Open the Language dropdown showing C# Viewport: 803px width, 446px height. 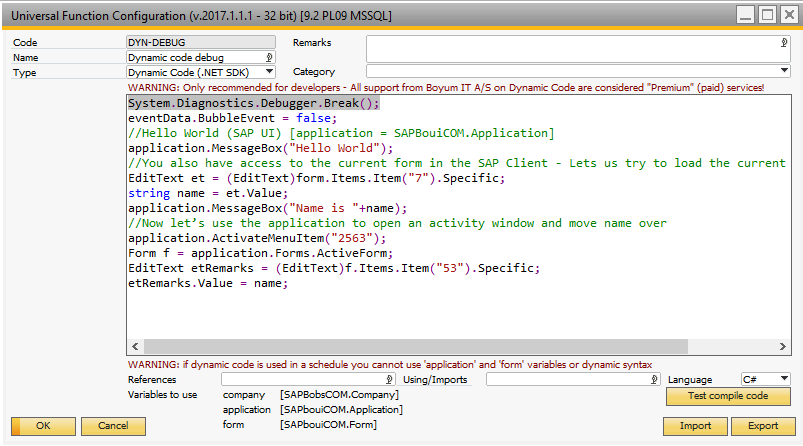coord(784,379)
